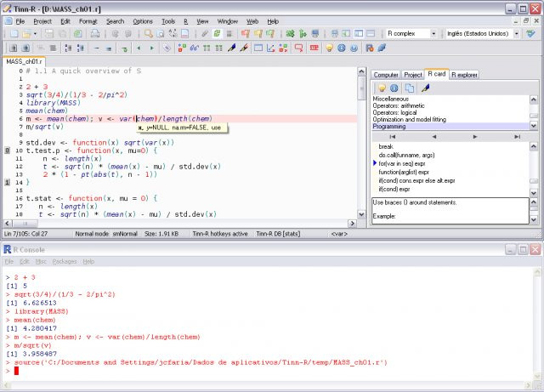Select Miscellaneous category in R card list

click(450, 99)
